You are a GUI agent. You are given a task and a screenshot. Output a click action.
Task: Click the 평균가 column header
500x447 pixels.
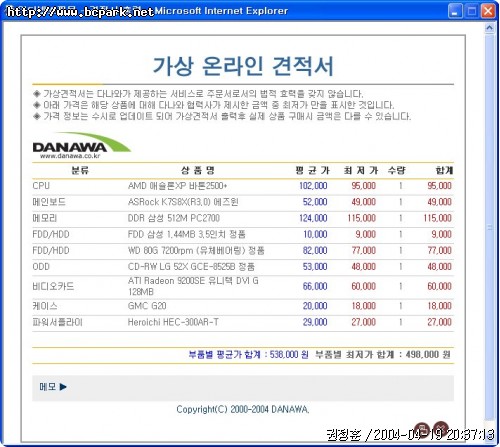point(312,171)
